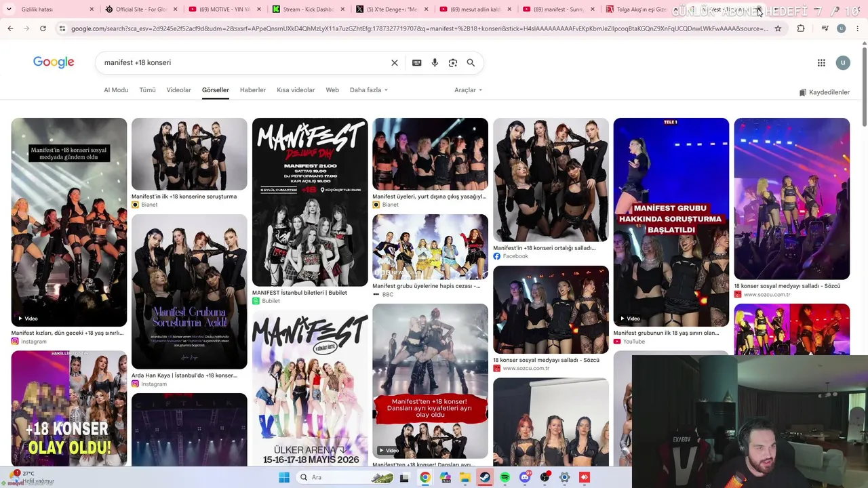Search by image with Google Lens
This screenshot has height=488, width=868.
[453, 62]
